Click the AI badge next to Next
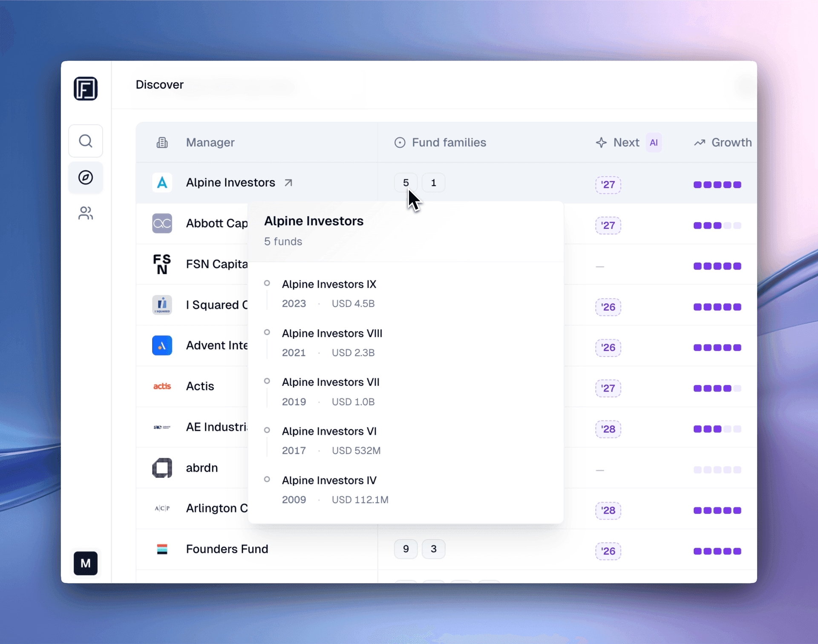818x644 pixels. (x=654, y=143)
